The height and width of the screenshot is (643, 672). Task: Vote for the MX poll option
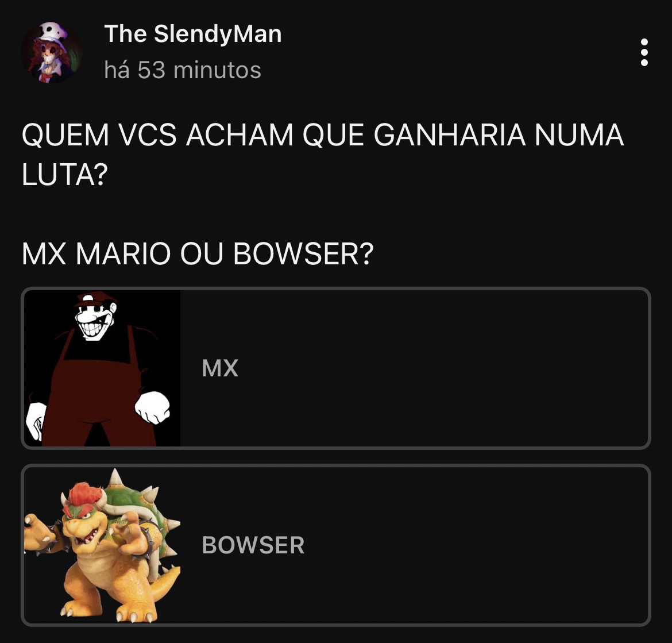336,368
